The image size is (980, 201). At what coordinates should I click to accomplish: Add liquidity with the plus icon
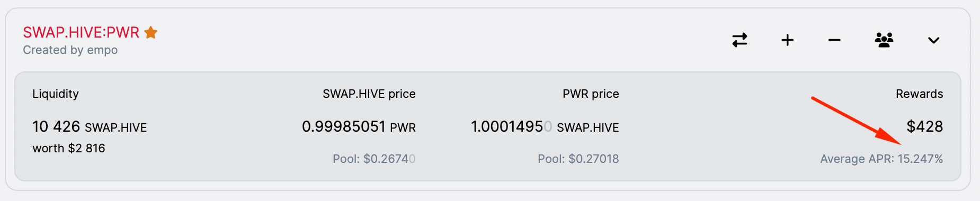tap(788, 40)
